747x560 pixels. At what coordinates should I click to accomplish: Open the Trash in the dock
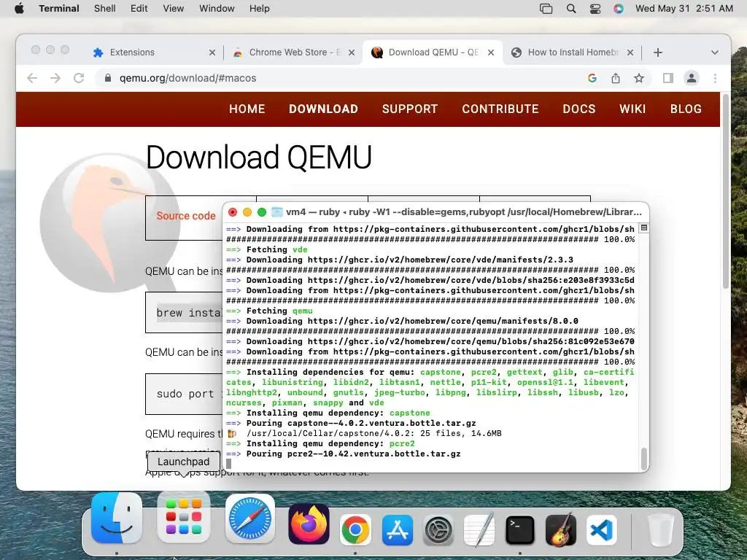660,529
